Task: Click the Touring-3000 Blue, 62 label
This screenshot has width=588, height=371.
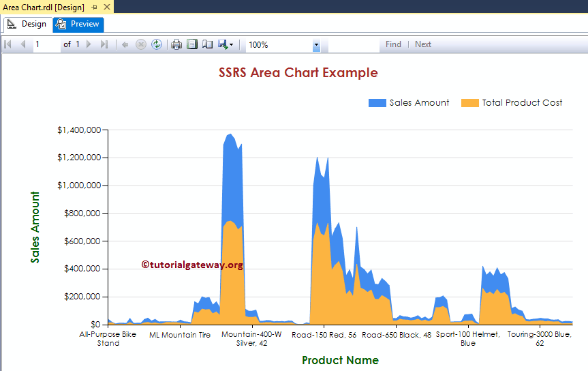Action: pyautogui.click(x=540, y=339)
